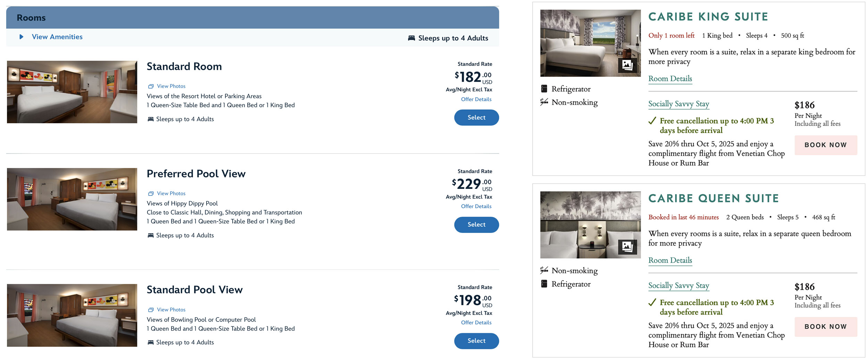Click the non-smoking icon under Caribe Queen Suite
Image resolution: width=868 pixels, height=359 pixels.
tap(544, 270)
